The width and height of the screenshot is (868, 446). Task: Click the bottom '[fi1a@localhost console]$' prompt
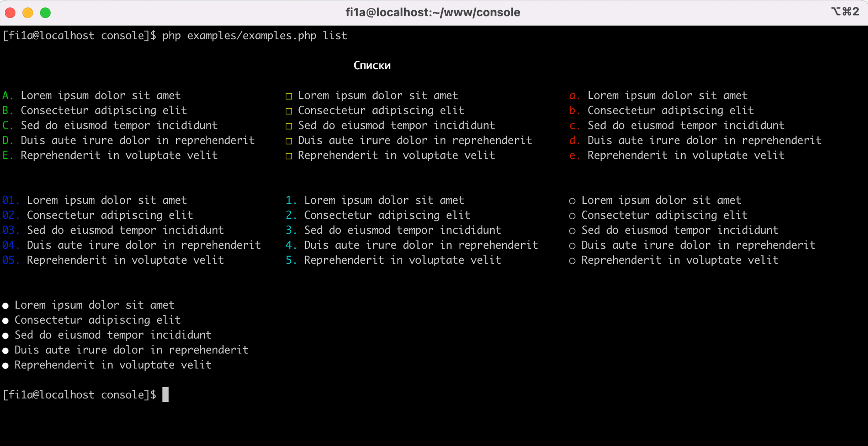point(79,395)
